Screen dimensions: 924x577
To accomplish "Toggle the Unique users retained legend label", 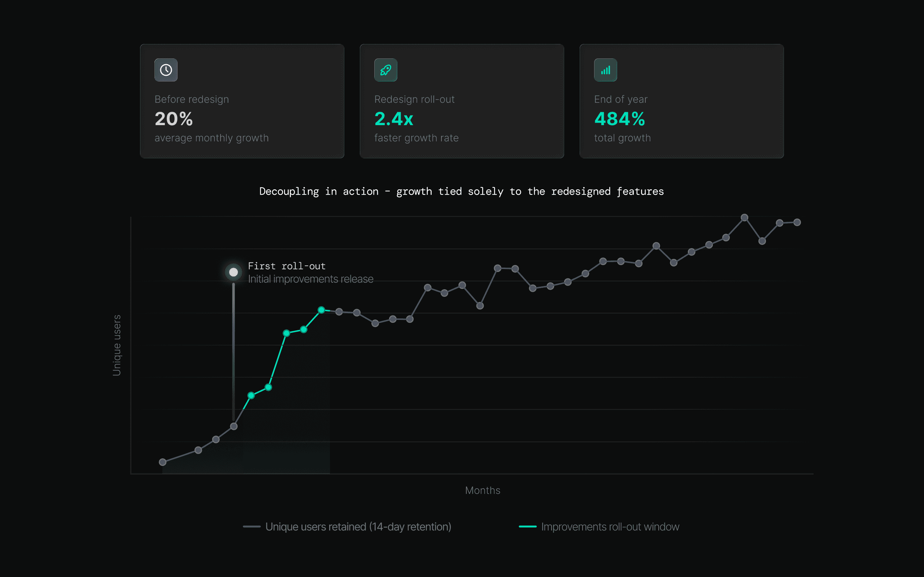I will [358, 527].
